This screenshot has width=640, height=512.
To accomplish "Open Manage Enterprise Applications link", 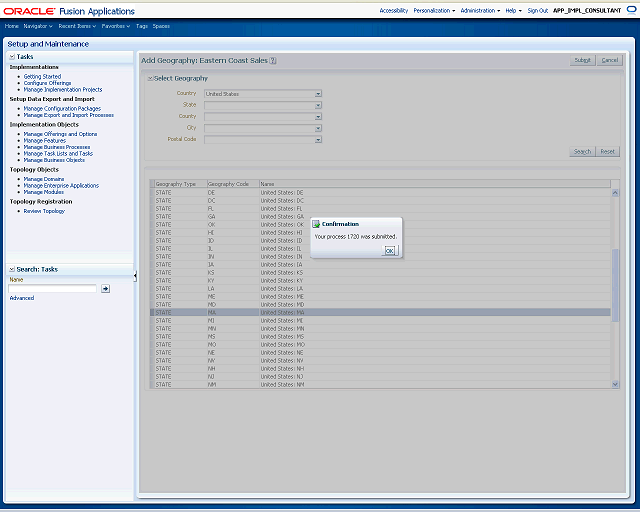I will click(x=61, y=185).
